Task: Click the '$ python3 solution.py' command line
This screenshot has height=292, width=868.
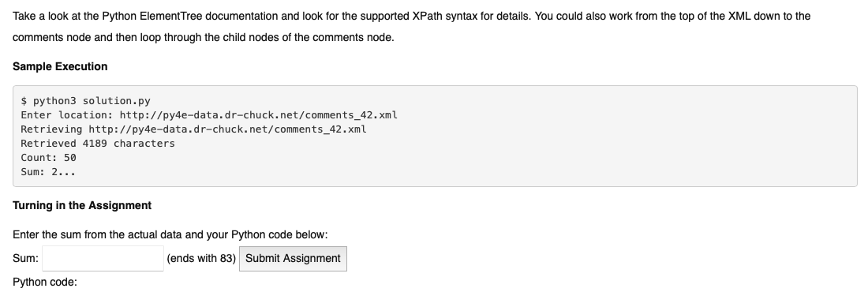Action: [x=86, y=101]
